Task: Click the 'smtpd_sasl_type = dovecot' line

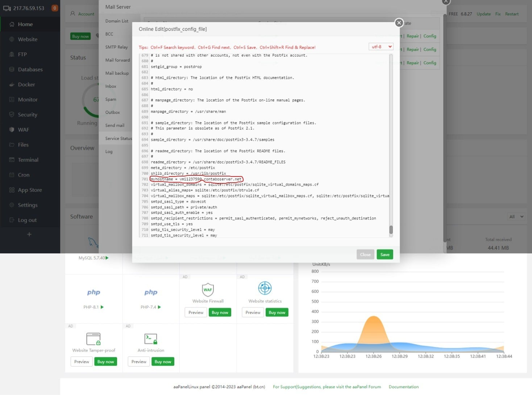Action: coord(178,201)
